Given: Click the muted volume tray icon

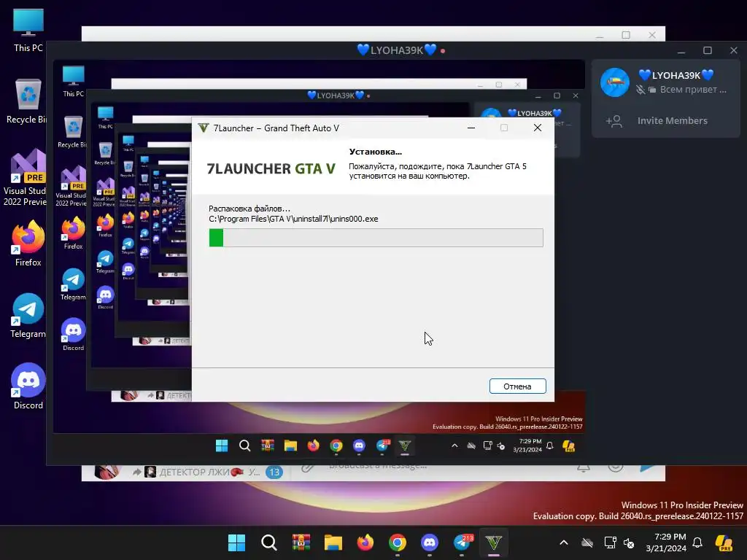Looking at the screenshot, I should (x=629, y=542).
